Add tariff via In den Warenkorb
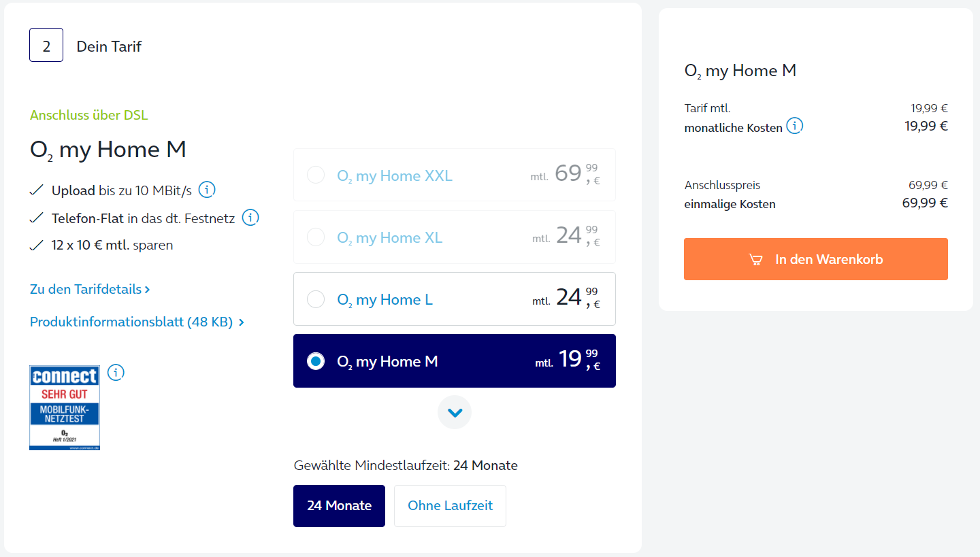Screen dimensions: 980x557 (816, 259)
